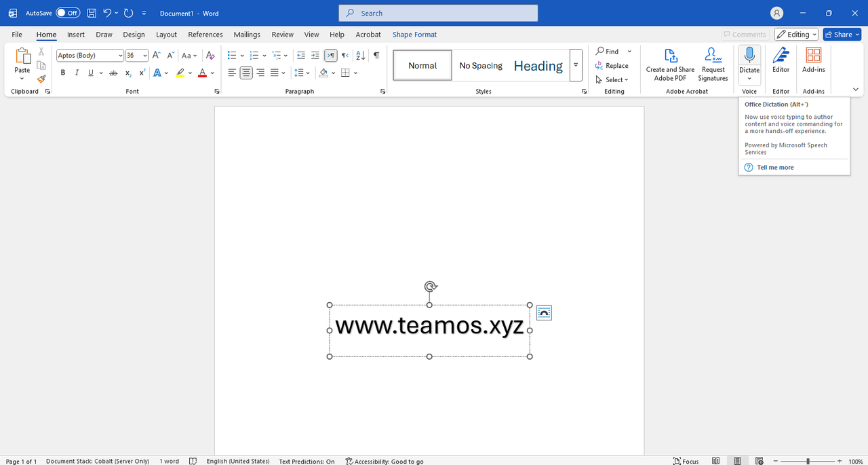Open Layout Options icon beside text box

pyautogui.click(x=544, y=312)
